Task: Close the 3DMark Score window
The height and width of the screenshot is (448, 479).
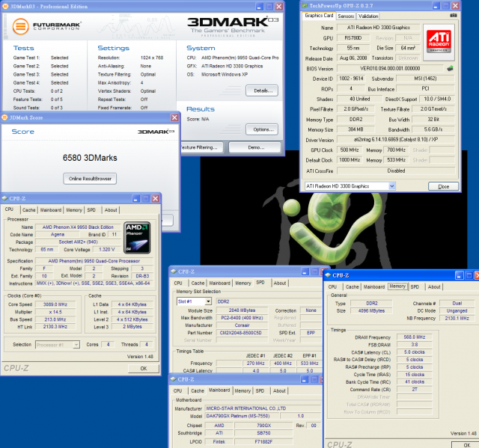Action: click(x=174, y=117)
